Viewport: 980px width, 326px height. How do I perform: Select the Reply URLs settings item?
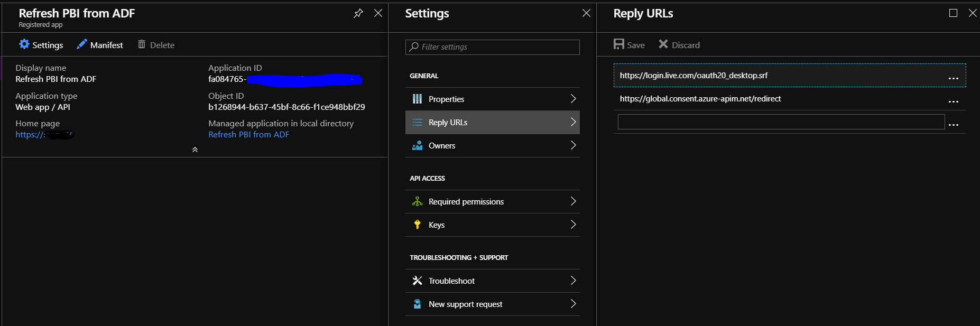click(492, 122)
